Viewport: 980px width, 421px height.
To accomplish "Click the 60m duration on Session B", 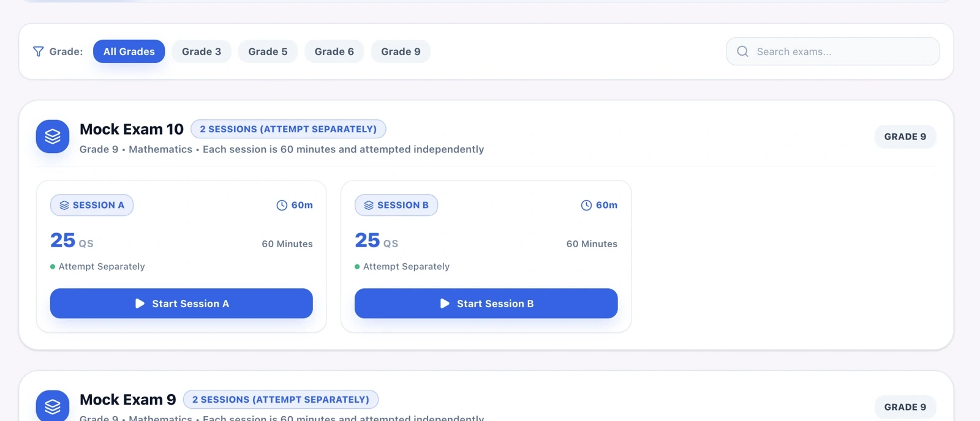I will click(x=599, y=205).
